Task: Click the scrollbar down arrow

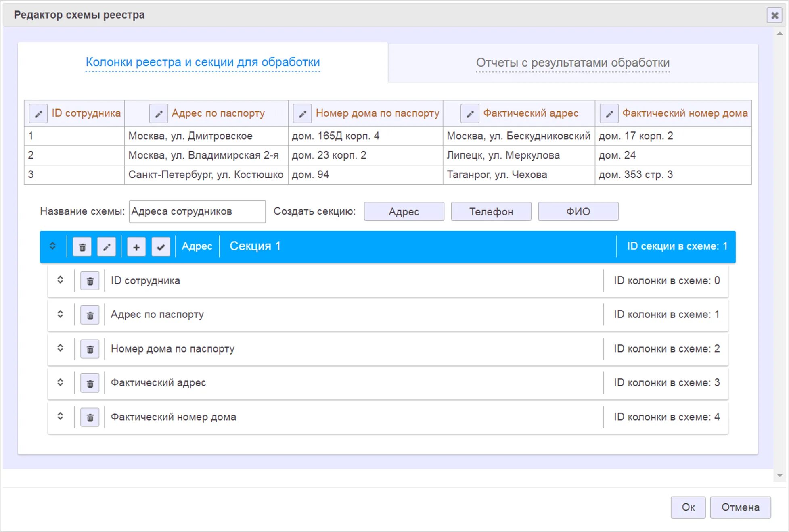Action: pos(780,476)
